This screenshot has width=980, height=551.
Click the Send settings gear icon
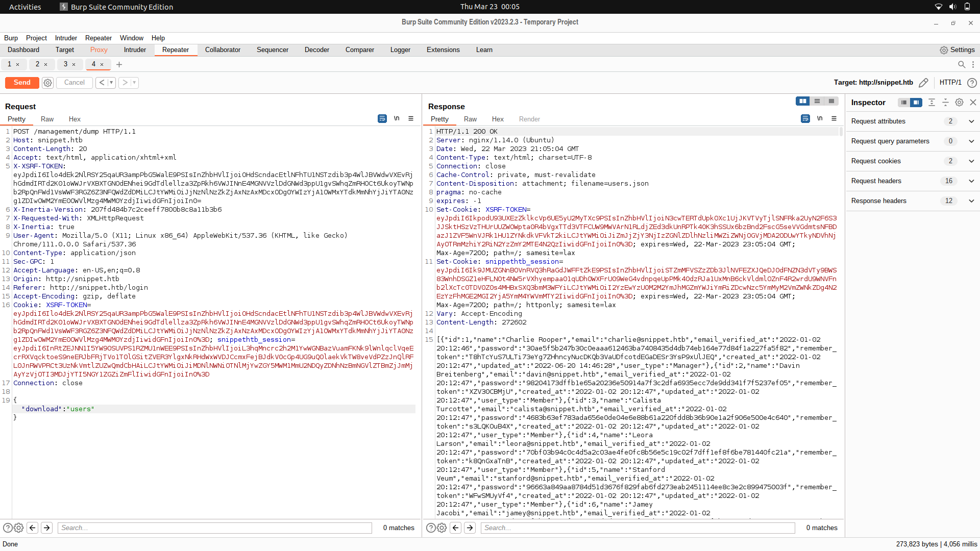47,83
